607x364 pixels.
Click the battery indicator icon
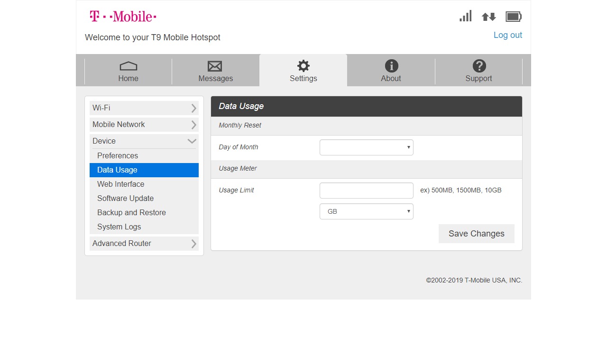(x=513, y=16)
